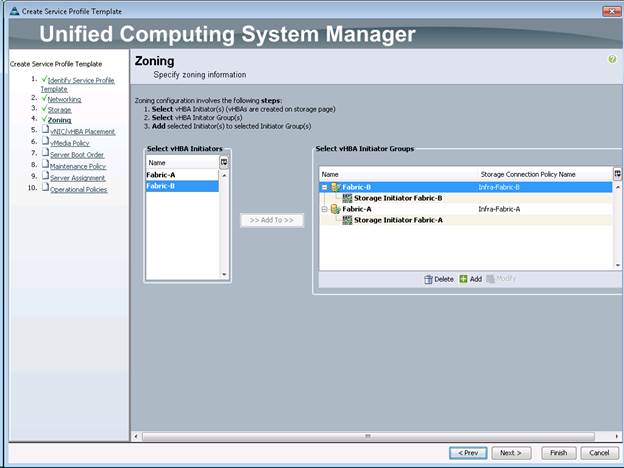
Task: Click the horizontal scrollbar right arrow
Action: pyautogui.click(x=617, y=437)
